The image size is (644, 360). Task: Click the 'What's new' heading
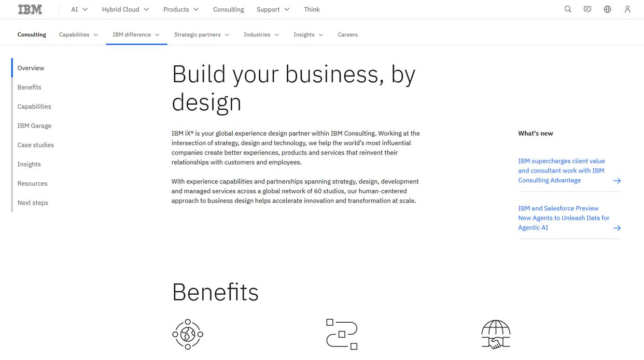pyautogui.click(x=536, y=133)
